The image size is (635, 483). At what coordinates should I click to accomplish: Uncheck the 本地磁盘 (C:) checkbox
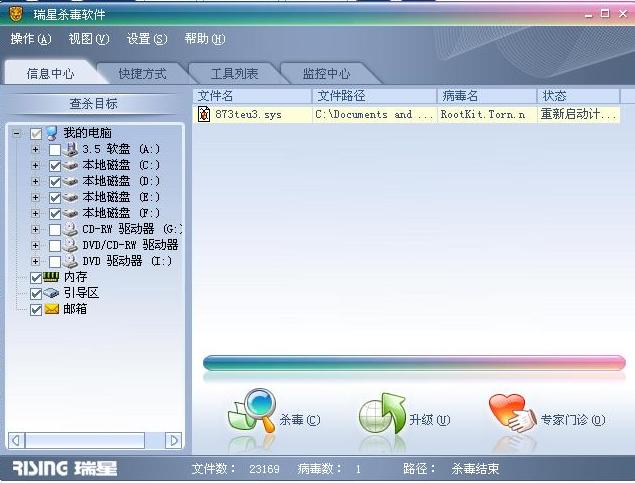point(55,166)
